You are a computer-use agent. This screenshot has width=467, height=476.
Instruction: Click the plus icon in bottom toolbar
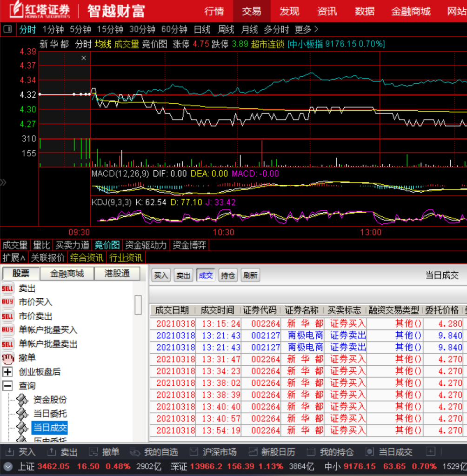point(431,451)
